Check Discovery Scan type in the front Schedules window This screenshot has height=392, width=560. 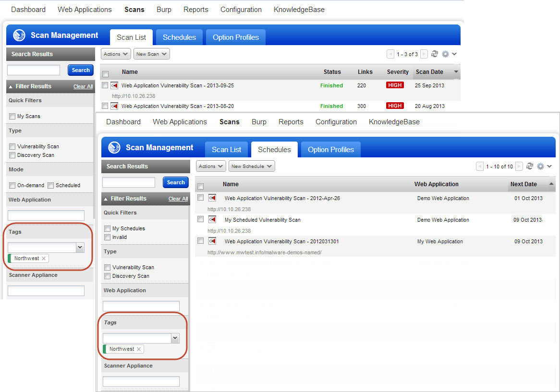click(x=108, y=276)
